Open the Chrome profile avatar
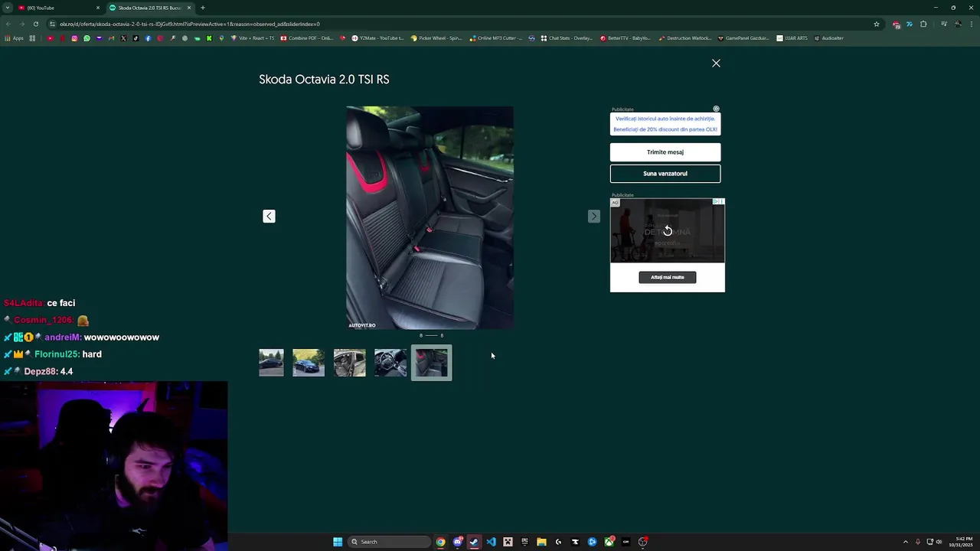Image resolution: width=980 pixels, height=551 pixels. pos(958,24)
